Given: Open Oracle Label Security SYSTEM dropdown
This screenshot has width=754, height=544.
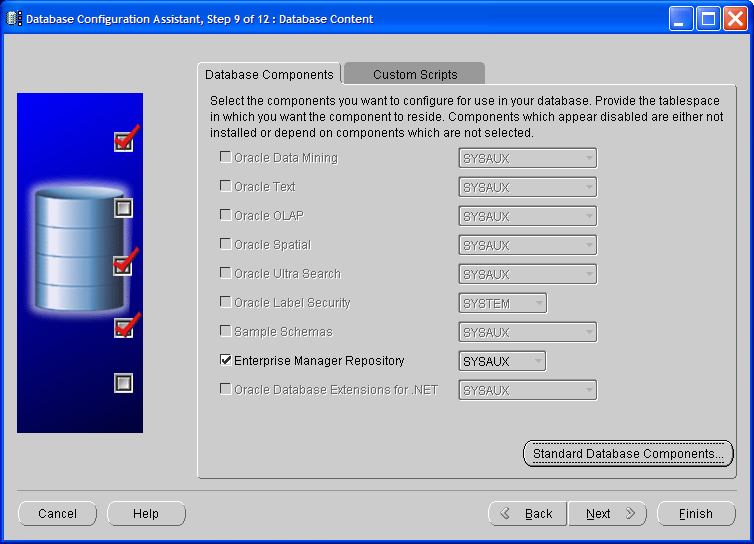Looking at the screenshot, I should (503, 304).
